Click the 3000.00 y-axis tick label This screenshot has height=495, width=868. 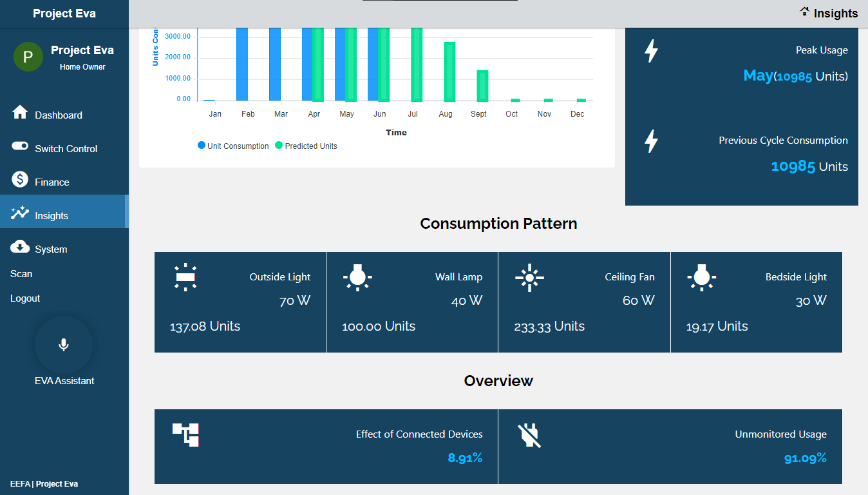click(178, 37)
